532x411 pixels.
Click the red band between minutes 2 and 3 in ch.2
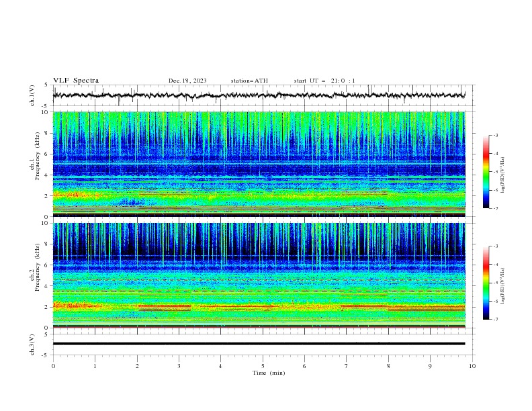point(165,307)
